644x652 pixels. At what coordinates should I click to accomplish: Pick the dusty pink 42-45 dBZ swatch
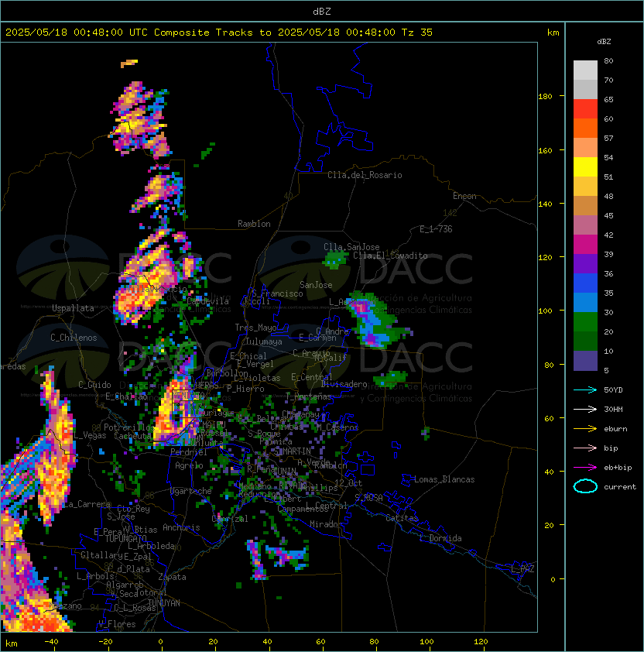(x=585, y=225)
